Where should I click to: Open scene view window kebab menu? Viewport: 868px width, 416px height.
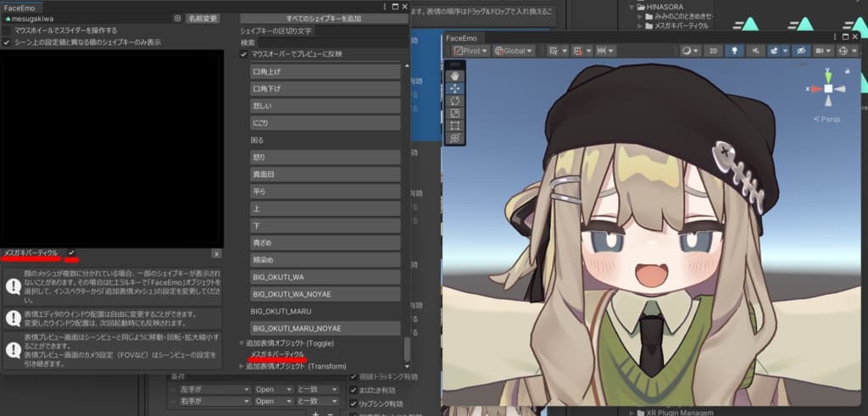(835, 36)
